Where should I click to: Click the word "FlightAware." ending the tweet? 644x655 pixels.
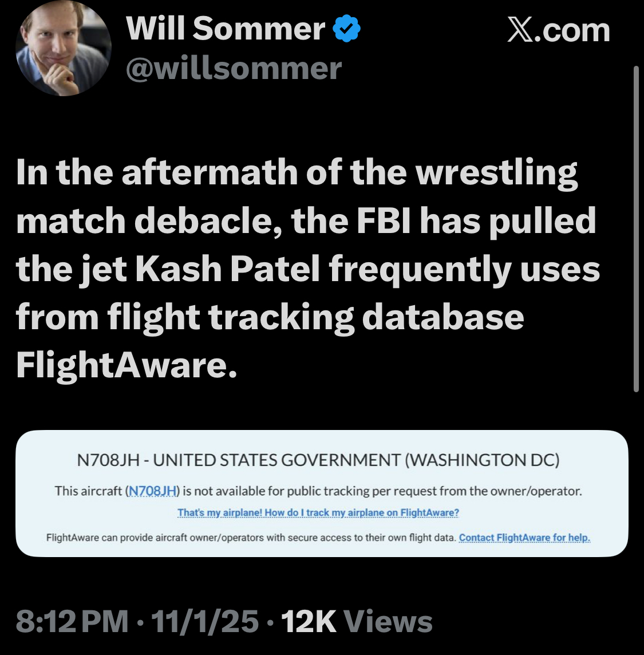point(126,365)
